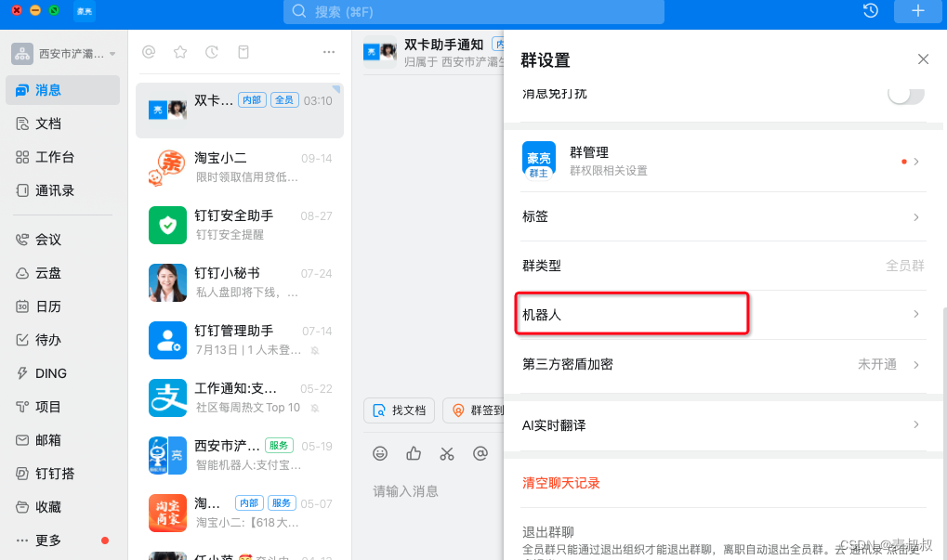Open the 钉钉管理助手 conversation
The image size is (947, 560).
click(x=240, y=340)
